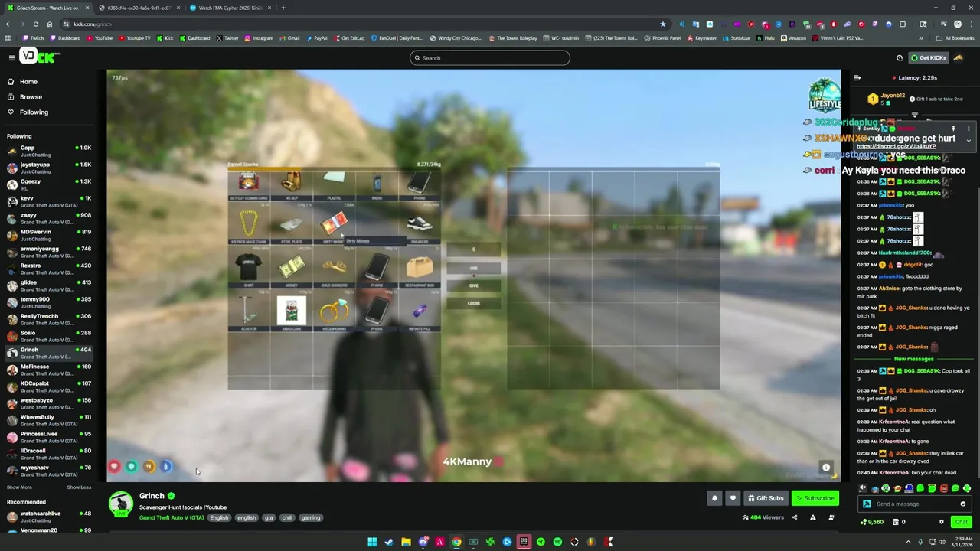980x551 pixels.
Task: Open pinned message more options
Action: point(969,129)
